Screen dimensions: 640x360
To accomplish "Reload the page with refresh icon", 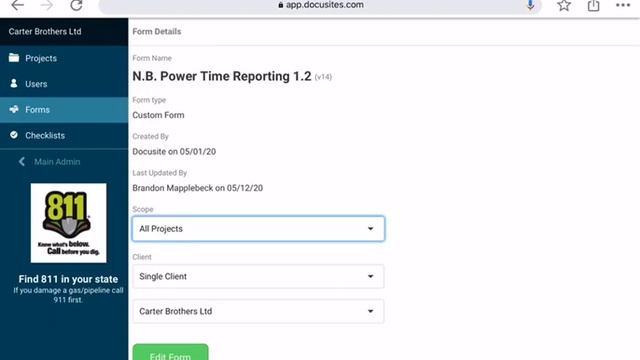I will click(76, 5).
